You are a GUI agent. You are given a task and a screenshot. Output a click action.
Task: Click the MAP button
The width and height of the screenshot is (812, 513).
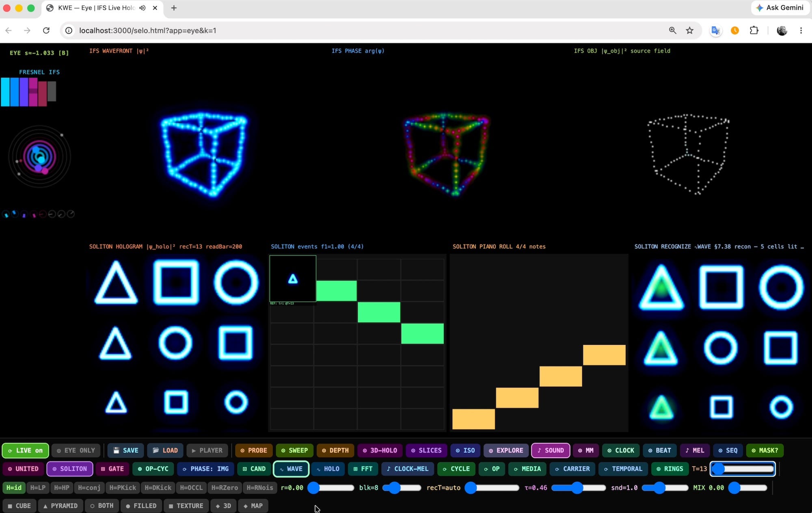click(x=253, y=506)
